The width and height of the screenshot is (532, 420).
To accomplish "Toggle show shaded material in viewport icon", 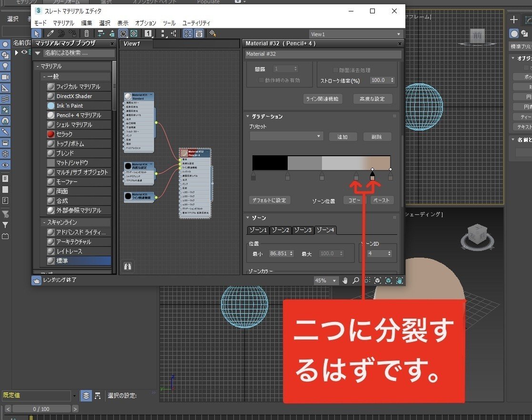I will click(x=123, y=34).
